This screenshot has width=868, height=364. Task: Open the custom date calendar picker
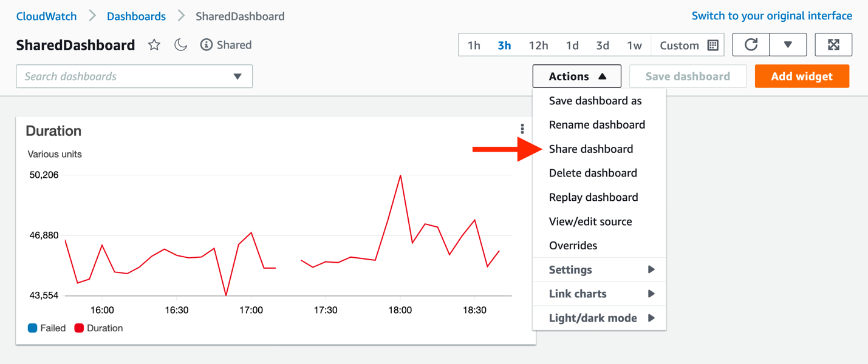tap(711, 45)
